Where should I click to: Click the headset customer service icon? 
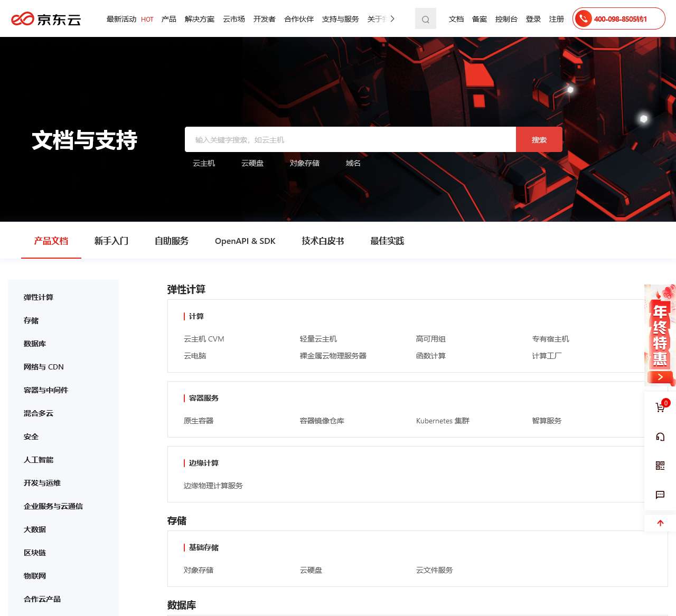pyautogui.click(x=660, y=437)
